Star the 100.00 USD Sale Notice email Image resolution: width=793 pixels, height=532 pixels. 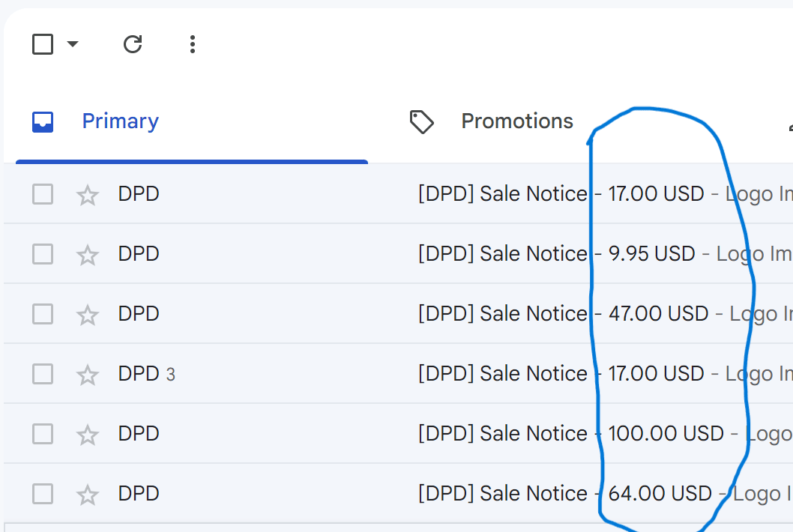[x=88, y=435]
